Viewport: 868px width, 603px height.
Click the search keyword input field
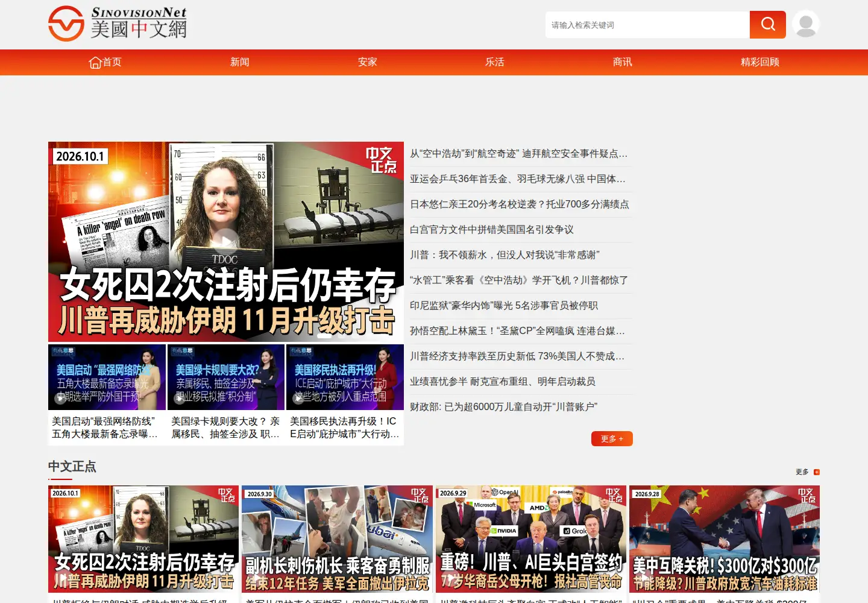coord(647,25)
